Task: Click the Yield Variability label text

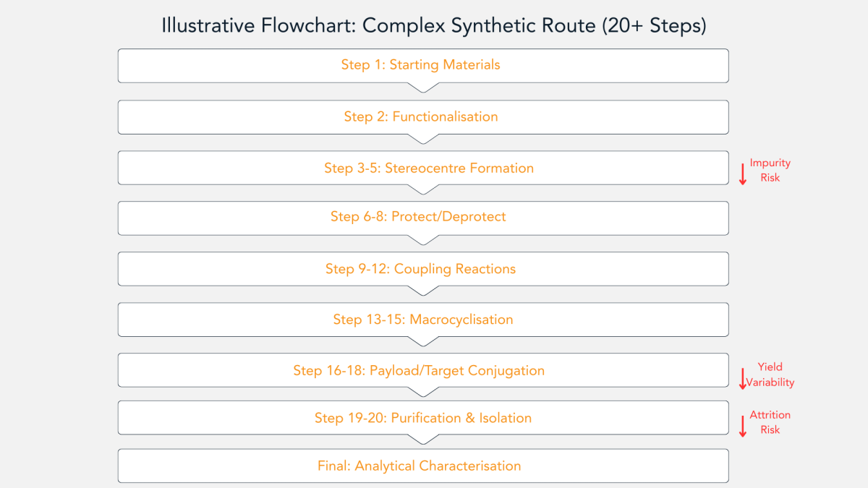Action: click(x=770, y=374)
